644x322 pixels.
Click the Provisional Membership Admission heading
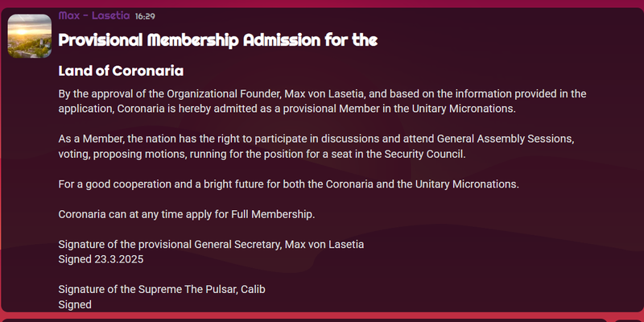218,40
